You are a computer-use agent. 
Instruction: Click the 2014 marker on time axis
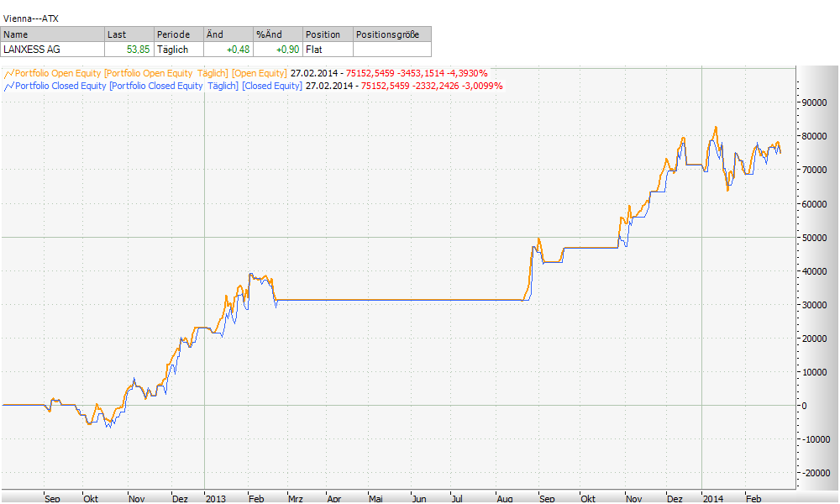coord(713,498)
